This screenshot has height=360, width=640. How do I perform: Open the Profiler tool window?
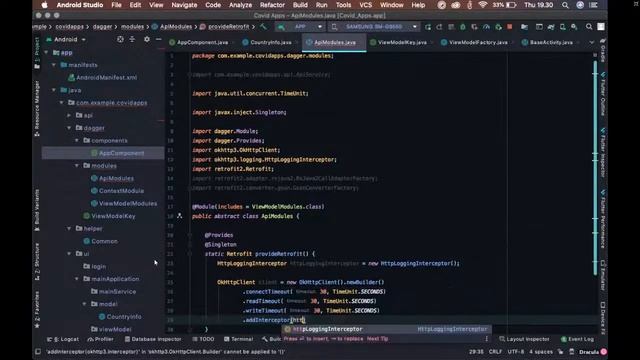point(100,339)
